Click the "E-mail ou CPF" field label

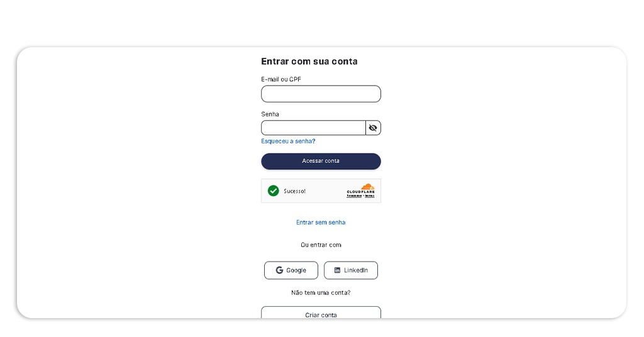[x=281, y=79]
